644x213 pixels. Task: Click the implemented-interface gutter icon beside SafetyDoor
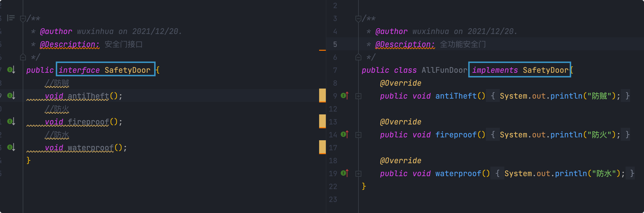11,70
